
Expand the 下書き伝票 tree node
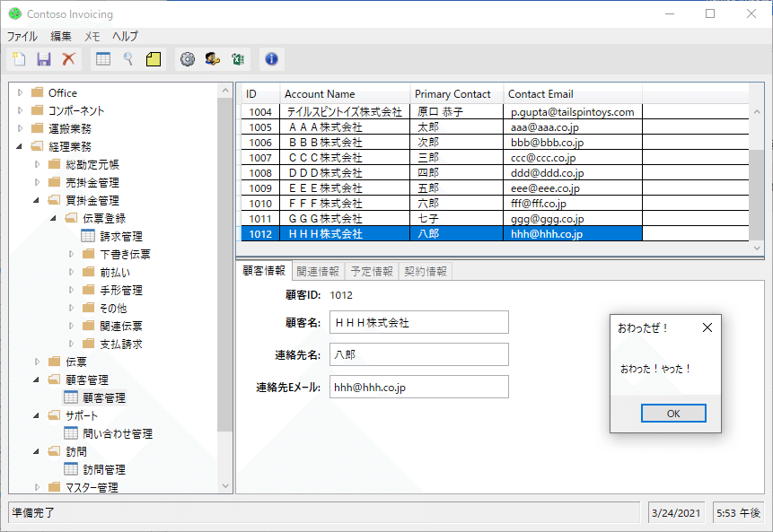point(72,254)
